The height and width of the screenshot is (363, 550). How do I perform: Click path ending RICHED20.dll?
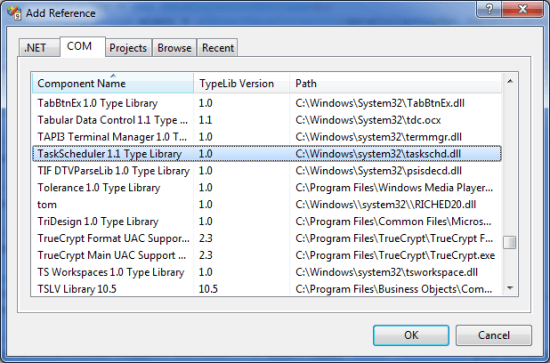click(386, 204)
